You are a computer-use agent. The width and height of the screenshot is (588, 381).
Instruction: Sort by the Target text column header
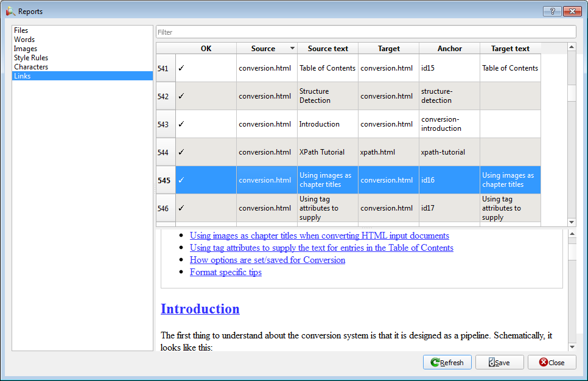pos(510,48)
